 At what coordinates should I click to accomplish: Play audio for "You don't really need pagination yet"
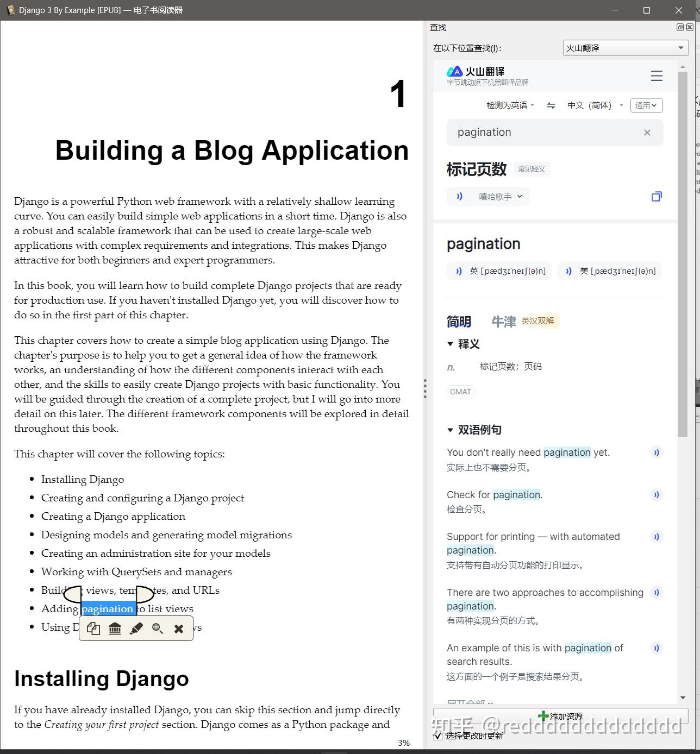[657, 453]
